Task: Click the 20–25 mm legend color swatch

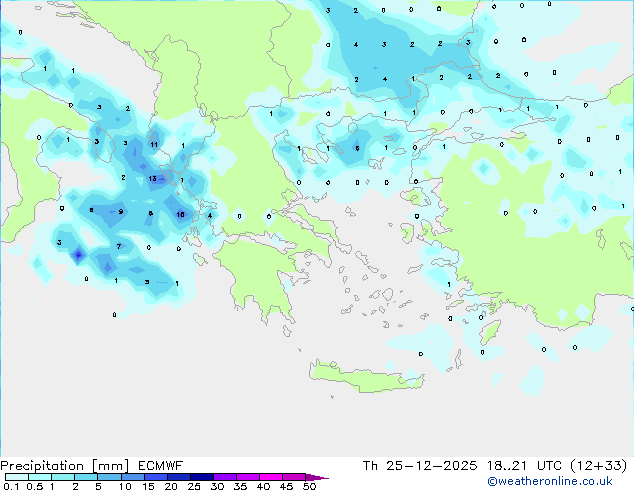Action: pyautogui.click(x=178, y=477)
